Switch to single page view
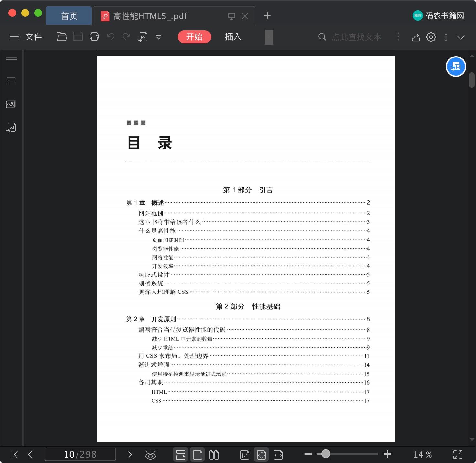 [197, 455]
